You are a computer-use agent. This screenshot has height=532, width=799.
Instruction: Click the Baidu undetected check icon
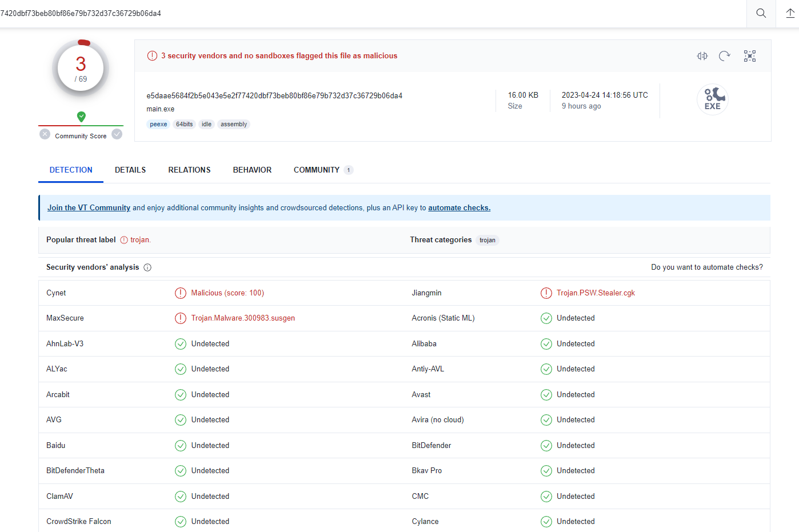[x=181, y=446]
